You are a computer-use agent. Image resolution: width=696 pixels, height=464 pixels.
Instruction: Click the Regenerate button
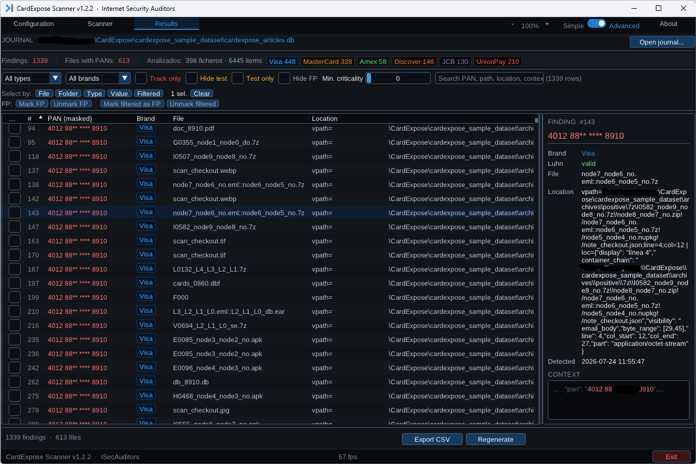click(495, 439)
